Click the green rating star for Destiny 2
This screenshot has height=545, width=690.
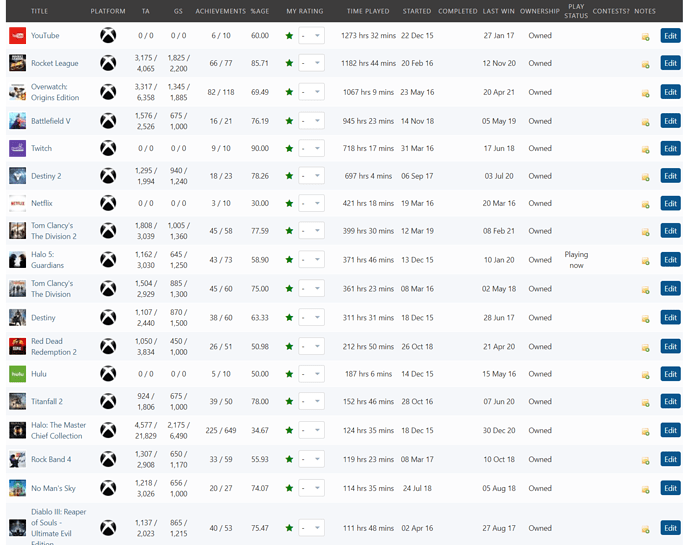pos(289,176)
